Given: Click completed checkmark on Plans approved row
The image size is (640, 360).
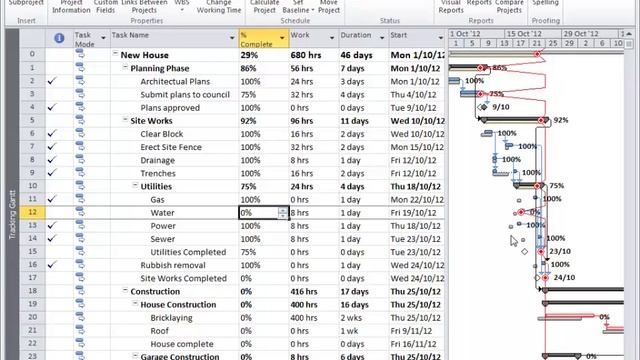Looking at the screenshot, I should click(x=51, y=107).
